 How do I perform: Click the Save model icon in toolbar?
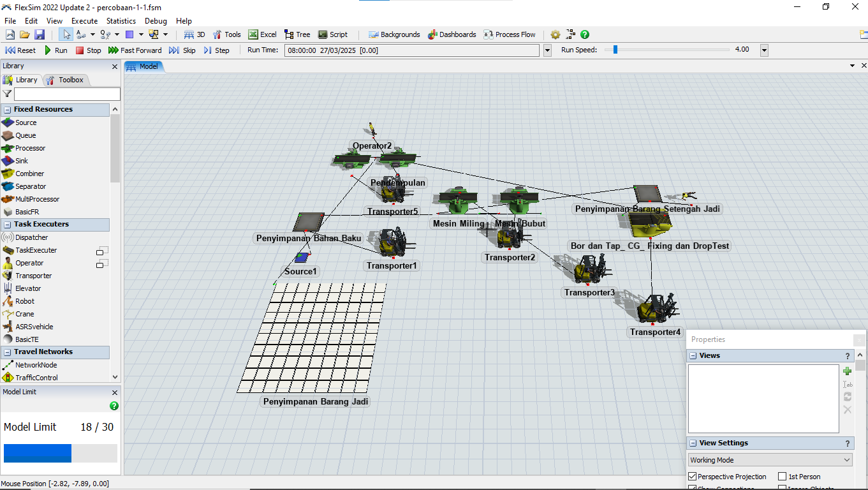coord(40,34)
